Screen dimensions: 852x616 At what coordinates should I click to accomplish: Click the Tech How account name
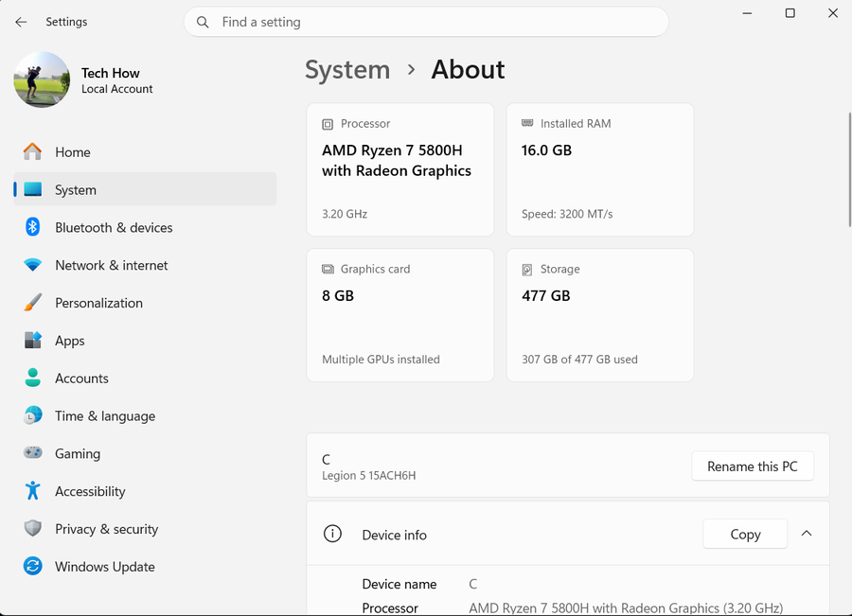tap(111, 74)
